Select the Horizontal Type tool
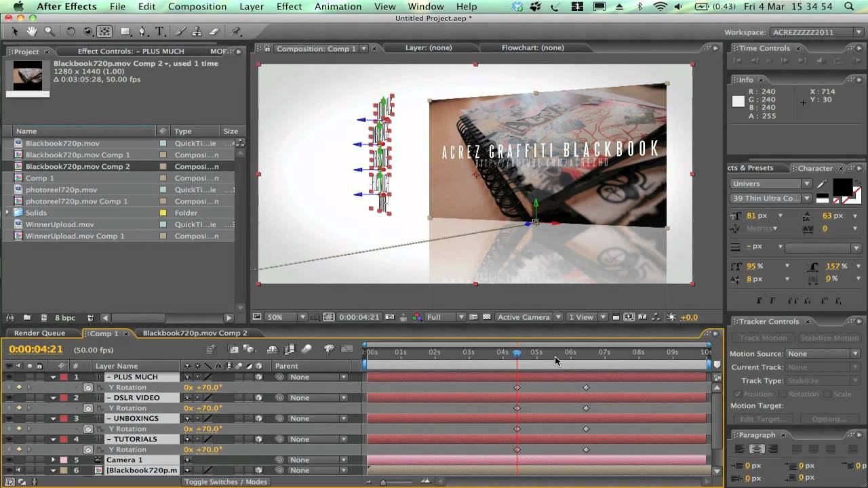Image resolution: width=868 pixels, height=488 pixels. point(159,31)
